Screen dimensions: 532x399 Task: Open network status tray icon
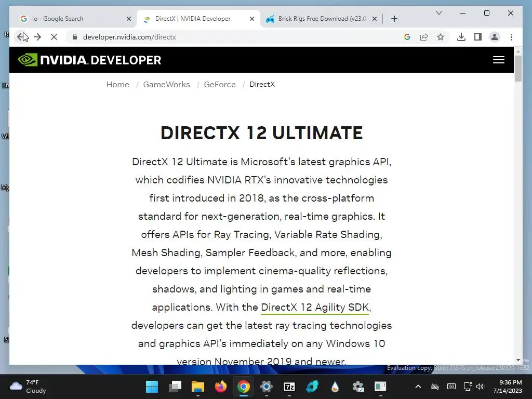[468, 387]
